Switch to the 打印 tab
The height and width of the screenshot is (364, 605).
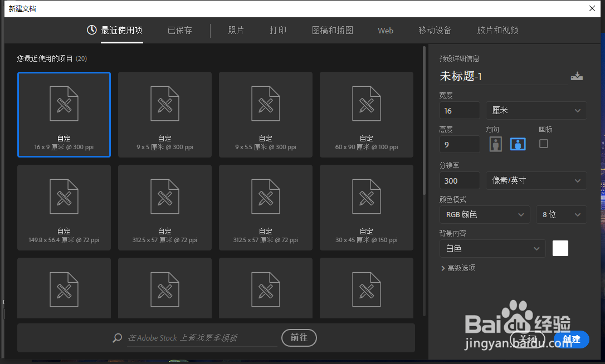pyautogui.click(x=278, y=31)
